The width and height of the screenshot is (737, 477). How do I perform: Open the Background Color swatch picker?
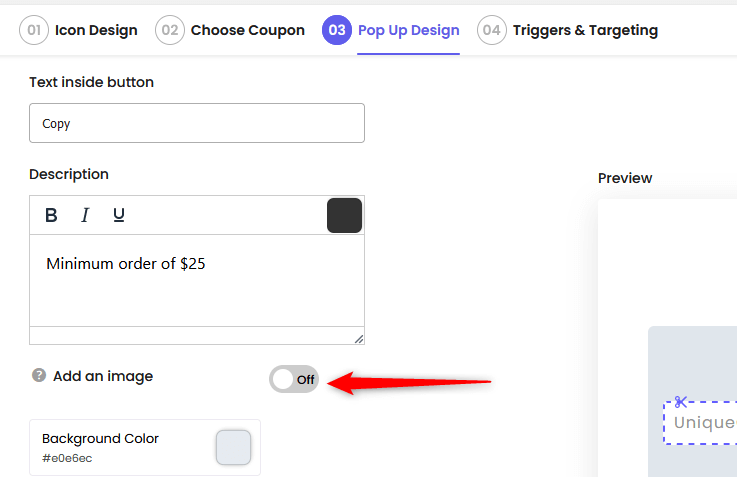(x=234, y=447)
